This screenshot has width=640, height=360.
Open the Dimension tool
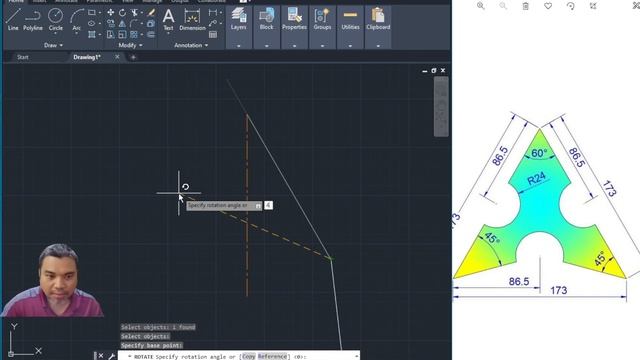pyautogui.click(x=192, y=20)
